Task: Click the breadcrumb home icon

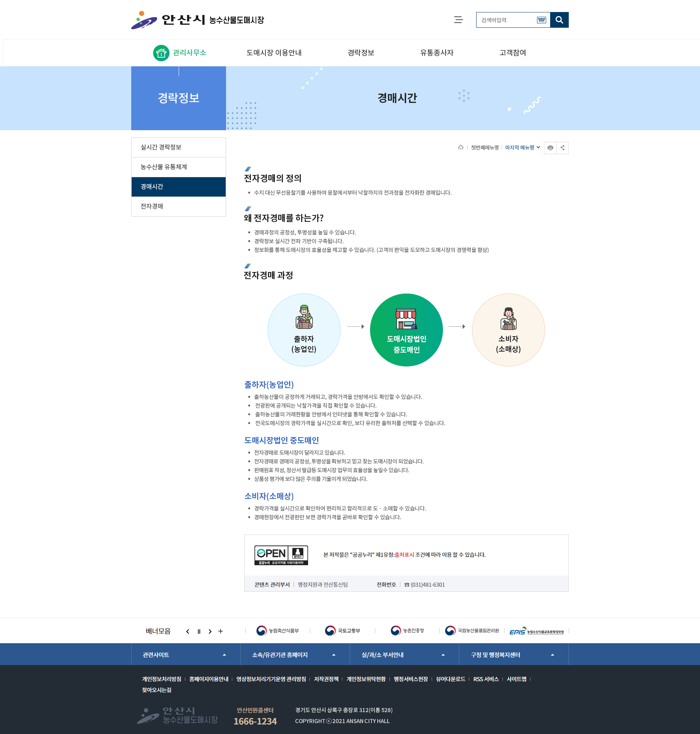Action: click(460, 147)
